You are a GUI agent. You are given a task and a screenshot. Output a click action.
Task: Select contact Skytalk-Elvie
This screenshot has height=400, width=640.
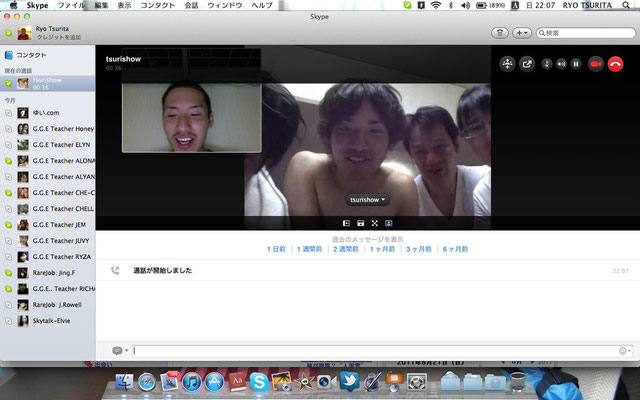(x=47, y=321)
